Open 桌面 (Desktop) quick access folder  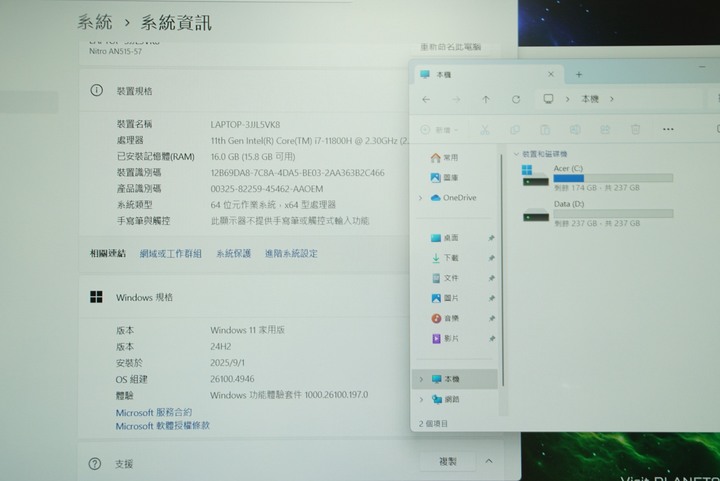(x=445, y=238)
